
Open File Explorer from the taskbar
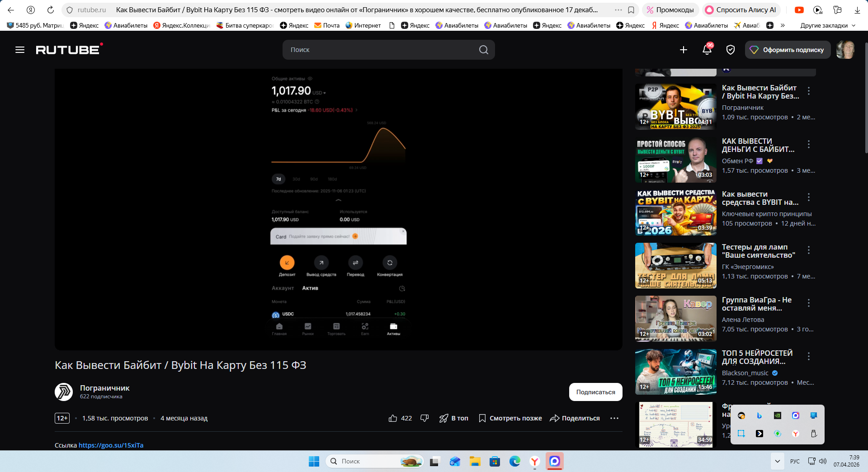475,461
